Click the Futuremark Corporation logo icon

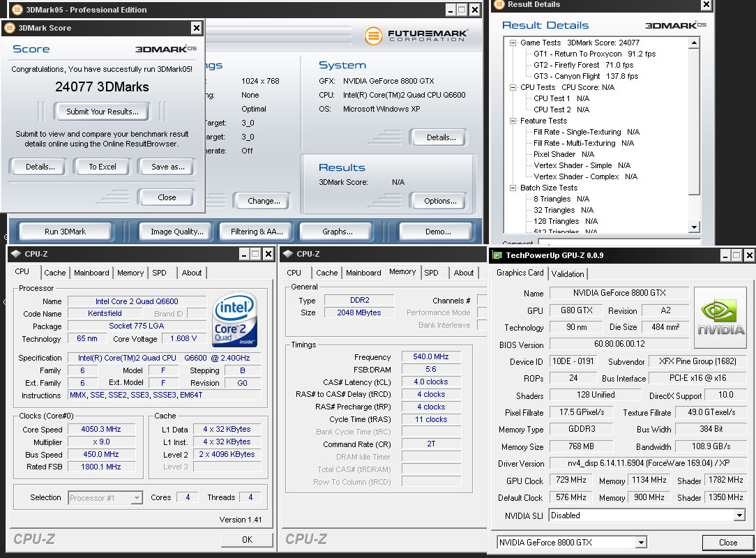click(373, 36)
